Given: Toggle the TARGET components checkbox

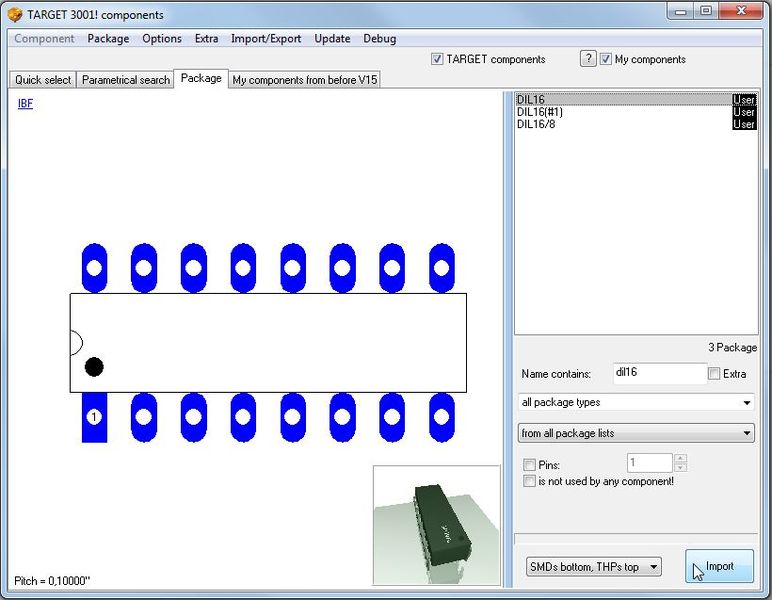Looking at the screenshot, I should [437, 59].
